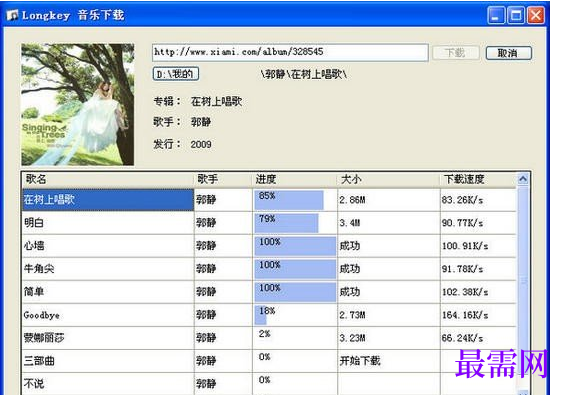
Task: Click the 100% progress bar of 简单
Action: [x=295, y=292]
